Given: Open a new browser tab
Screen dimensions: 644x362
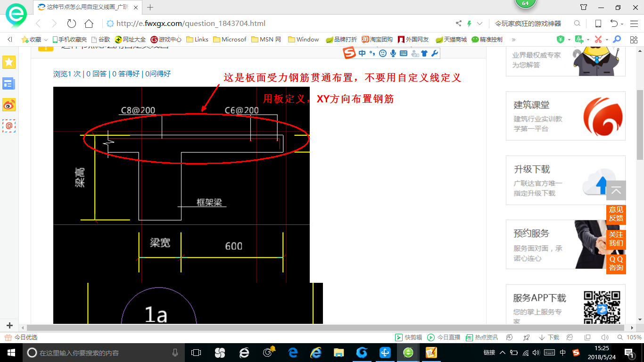Looking at the screenshot, I should point(150,7).
